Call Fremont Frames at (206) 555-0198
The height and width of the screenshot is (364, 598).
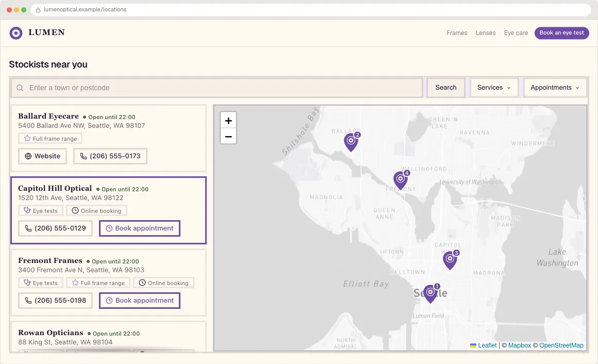pos(55,300)
